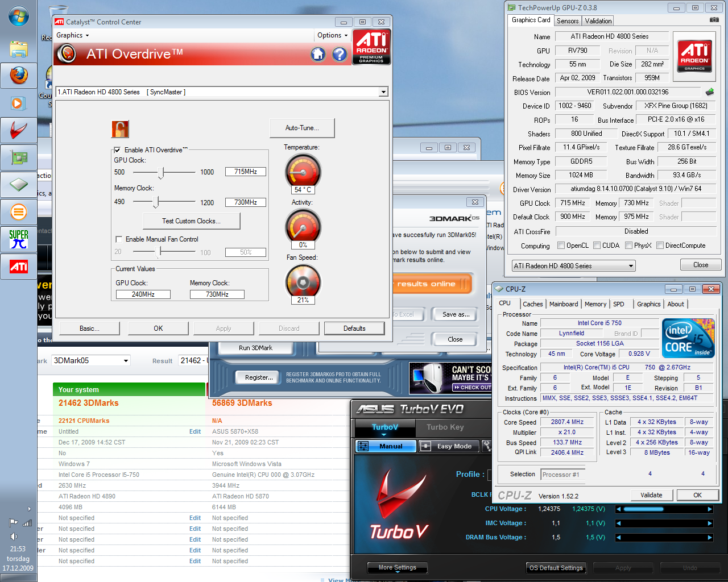The image size is (728, 582).
Task: Switch to orange 3DMark taskbar icon
Action: [x=18, y=212]
